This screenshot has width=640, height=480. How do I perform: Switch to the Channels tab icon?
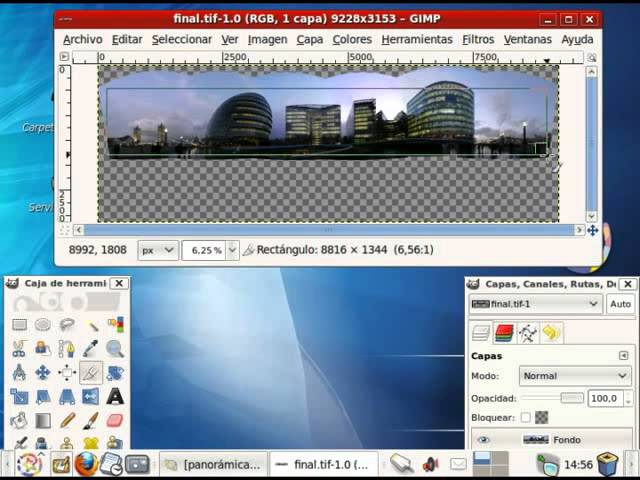tap(504, 333)
